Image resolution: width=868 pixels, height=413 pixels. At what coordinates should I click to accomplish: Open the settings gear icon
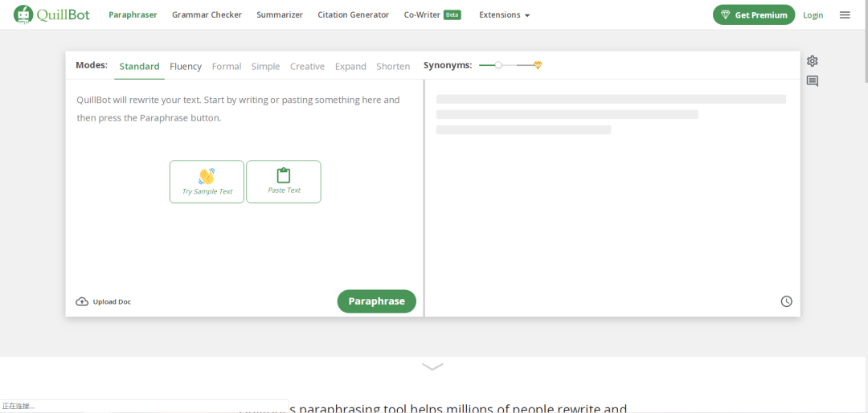(812, 61)
